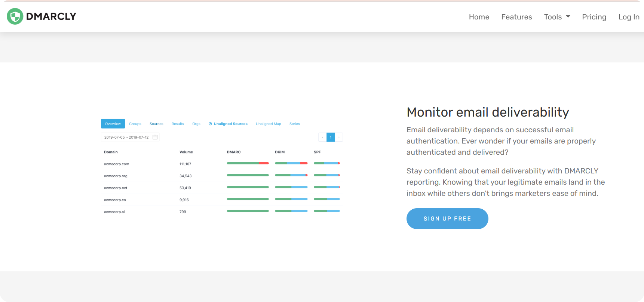
Task: Go to previous page using left arrow
Action: coord(322,137)
